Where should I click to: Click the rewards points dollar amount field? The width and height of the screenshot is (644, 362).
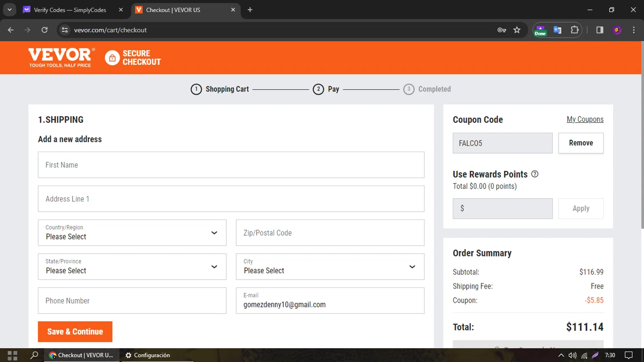point(503,209)
